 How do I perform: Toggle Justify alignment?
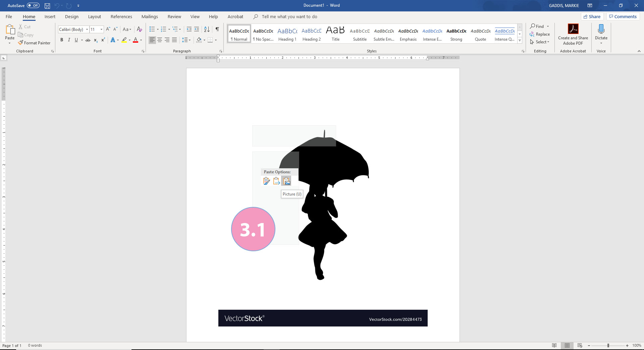[x=174, y=40]
